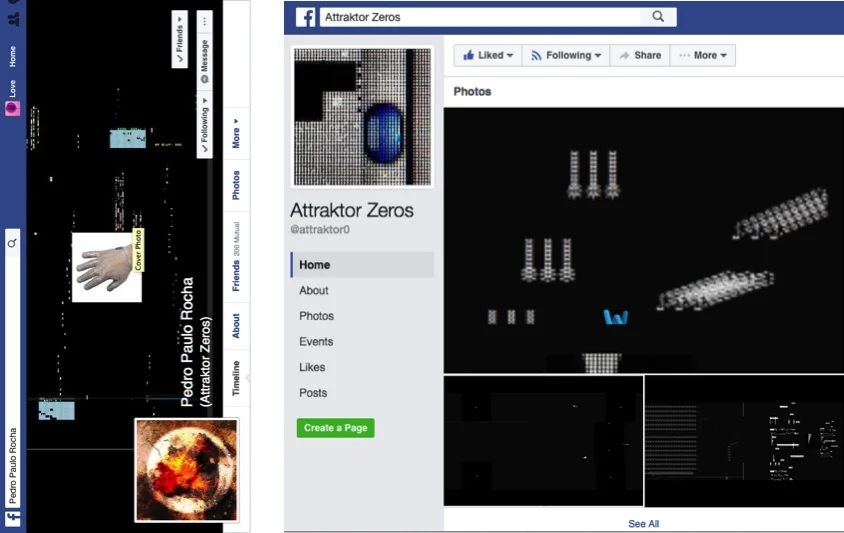Click the Photos section heading
Image resolution: width=844 pixels, height=533 pixels.
tap(472, 92)
